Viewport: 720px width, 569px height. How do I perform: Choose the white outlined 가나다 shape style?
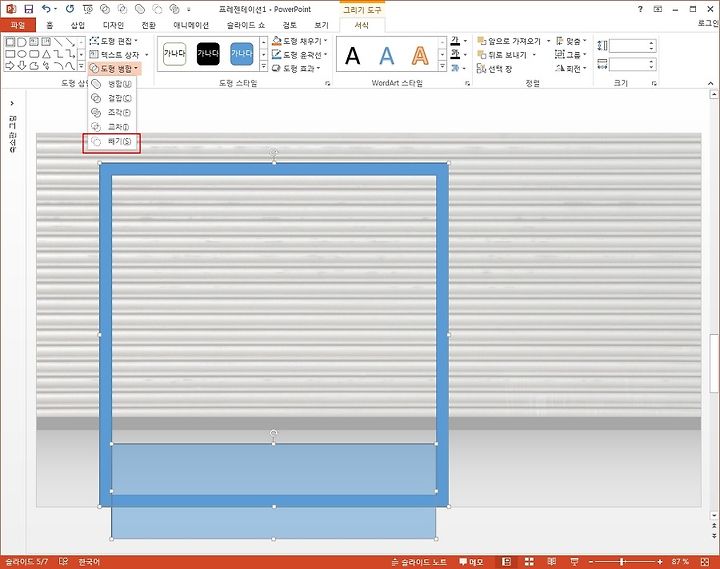[174, 54]
